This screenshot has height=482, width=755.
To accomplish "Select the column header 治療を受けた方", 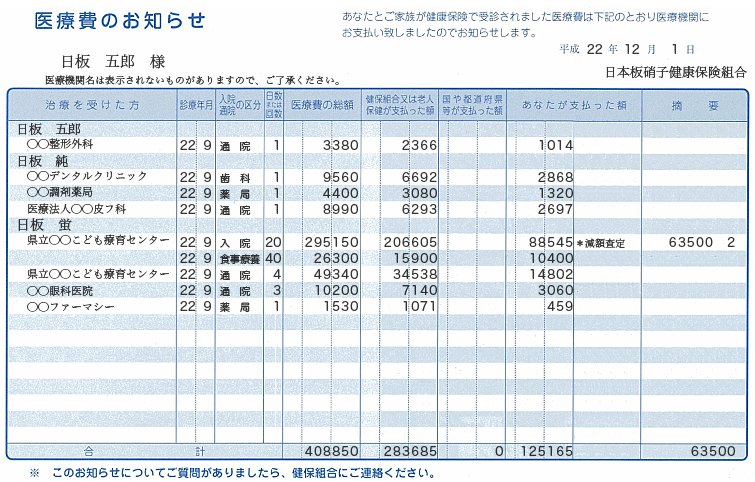I will pyautogui.click(x=92, y=105).
